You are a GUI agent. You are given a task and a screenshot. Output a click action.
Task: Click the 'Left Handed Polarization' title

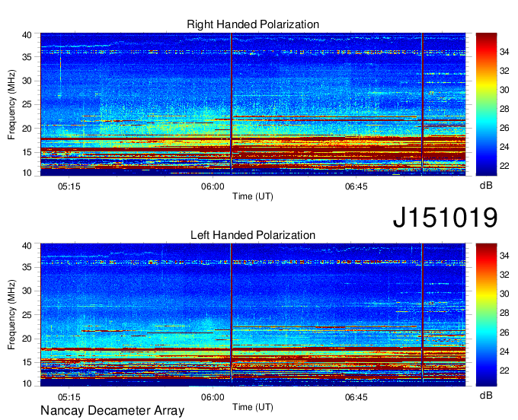[x=253, y=235]
